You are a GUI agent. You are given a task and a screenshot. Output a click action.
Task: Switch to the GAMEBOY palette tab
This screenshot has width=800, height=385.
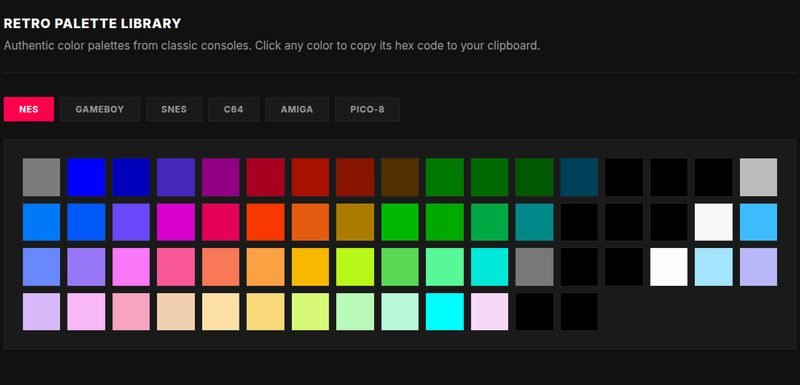click(x=99, y=109)
